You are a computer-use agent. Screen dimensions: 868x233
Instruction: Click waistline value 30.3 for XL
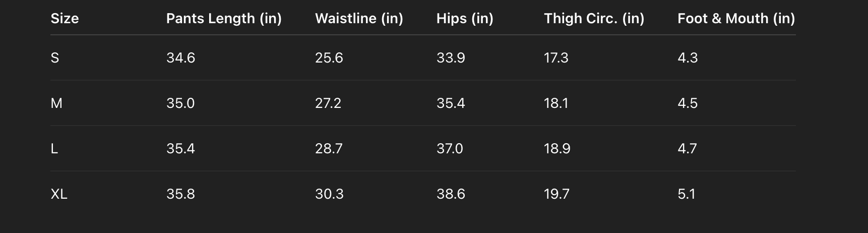pyautogui.click(x=329, y=194)
